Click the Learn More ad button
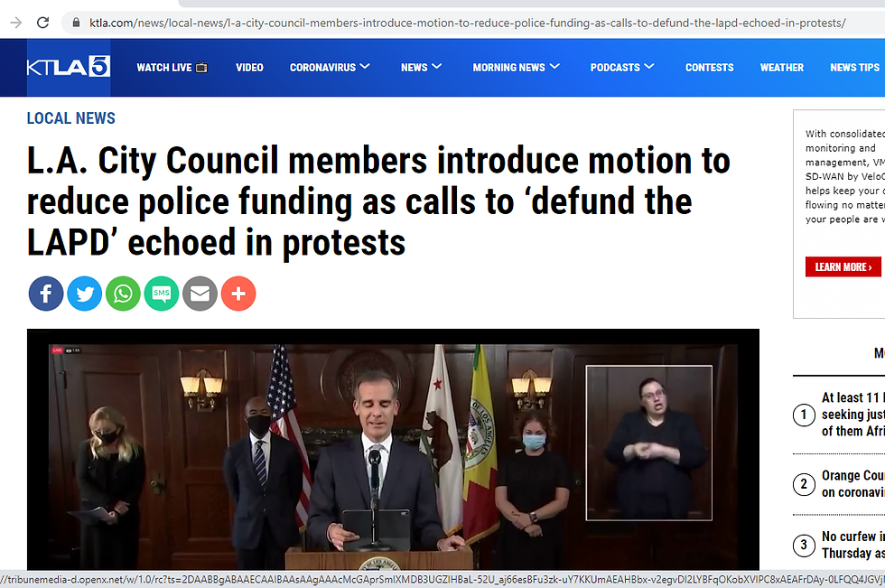This screenshot has height=588, width=885. tap(843, 267)
